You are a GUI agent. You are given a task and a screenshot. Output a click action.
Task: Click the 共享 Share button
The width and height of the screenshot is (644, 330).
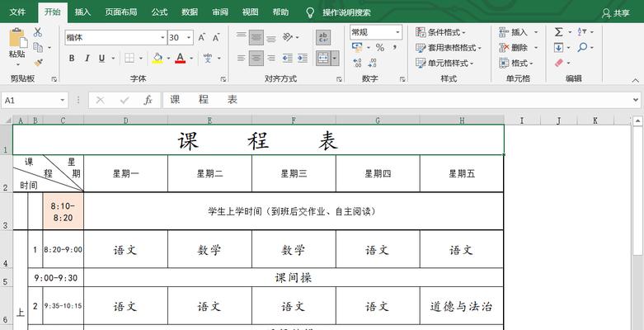[x=615, y=13]
